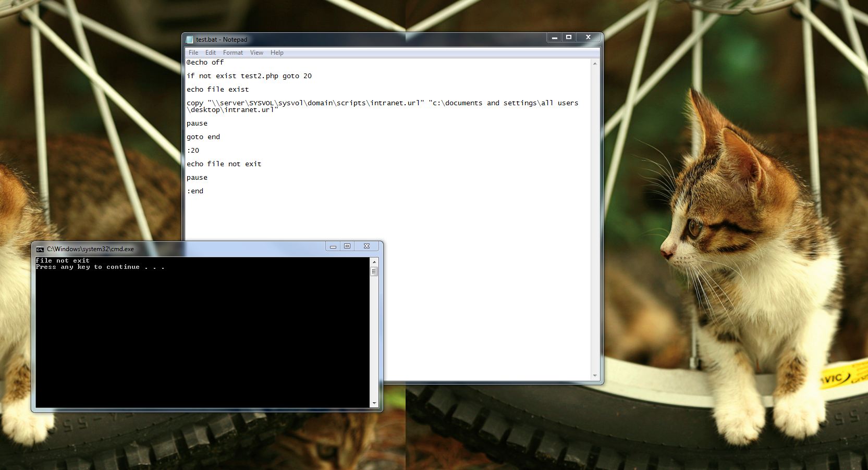Click the copy command line in Notepad

383,103
